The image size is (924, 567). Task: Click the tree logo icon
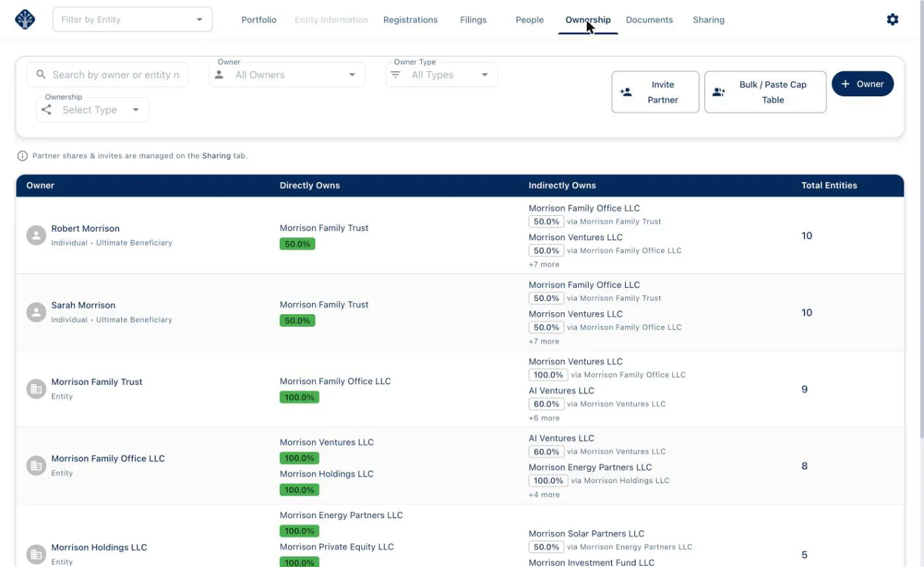(x=25, y=20)
